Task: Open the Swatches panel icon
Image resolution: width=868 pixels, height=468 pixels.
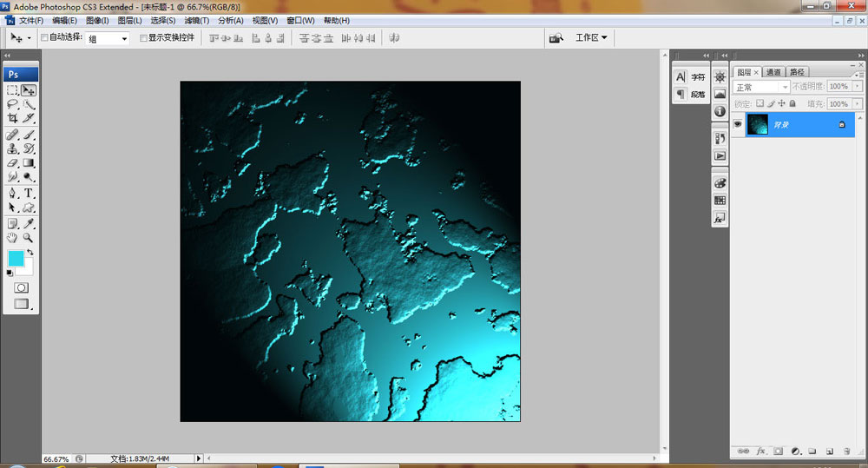Action: [x=720, y=201]
